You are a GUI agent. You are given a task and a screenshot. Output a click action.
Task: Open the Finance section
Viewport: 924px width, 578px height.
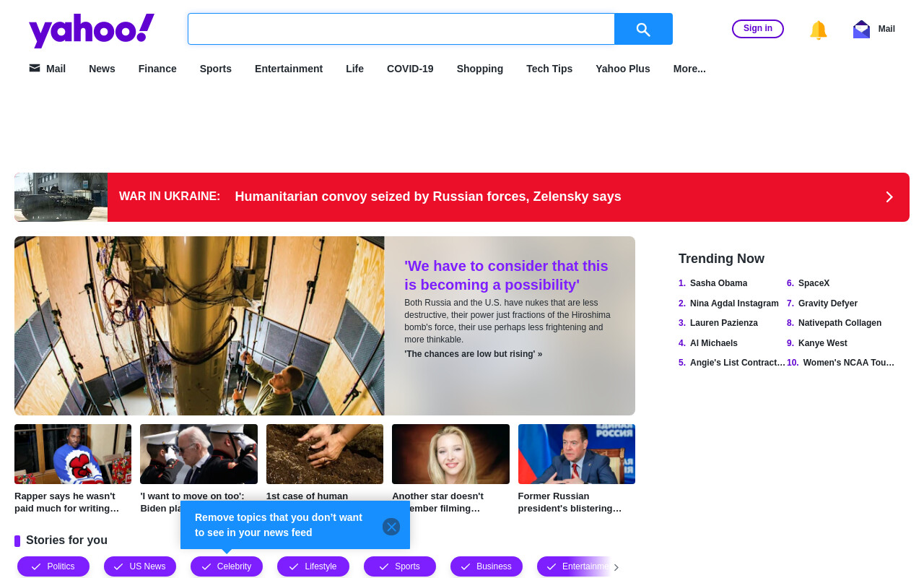coord(157,69)
